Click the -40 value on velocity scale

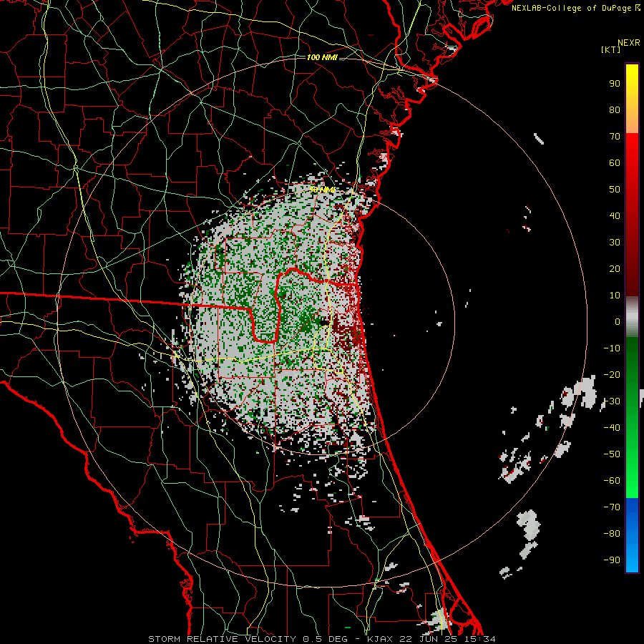click(x=612, y=428)
